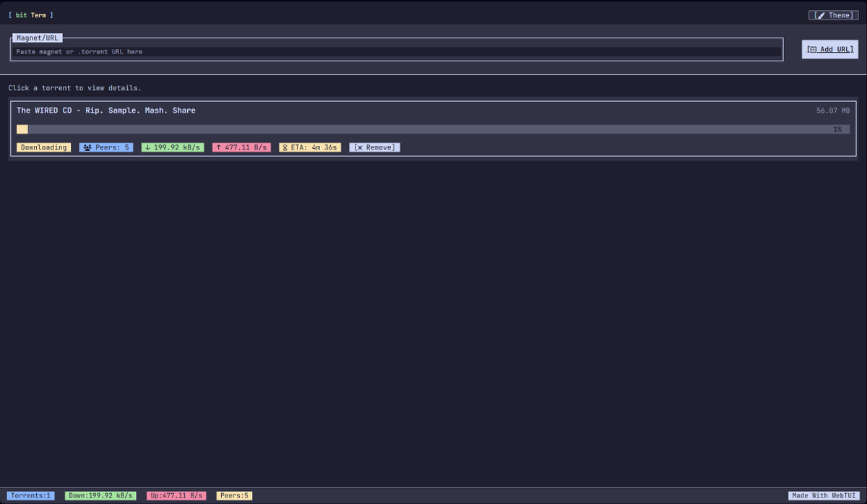Screen dimensions: 867x504
Task: Click the brush icon in the Theme button
Action: (x=821, y=15)
